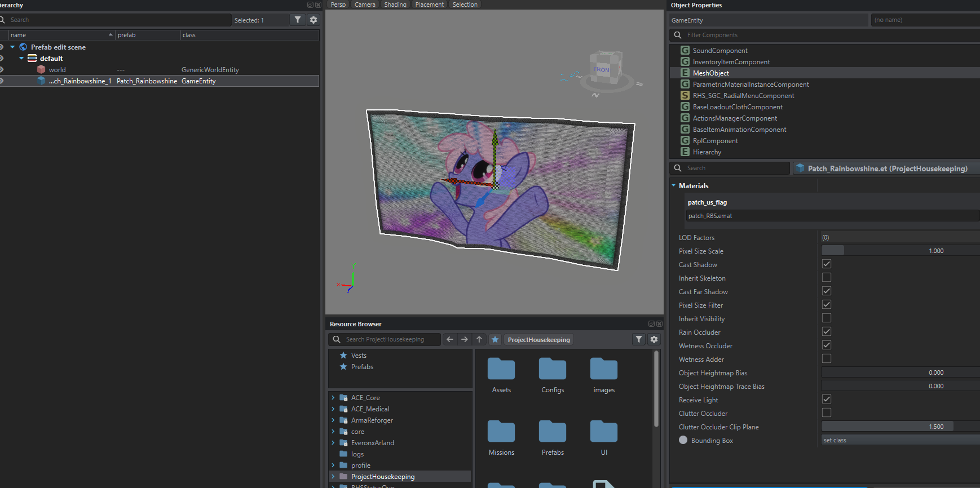Adjust the Clutter Occluder Clip Plane slider
The height and width of the screenshot is (488, 980).
pyautogui.click(x=900, y=427)
